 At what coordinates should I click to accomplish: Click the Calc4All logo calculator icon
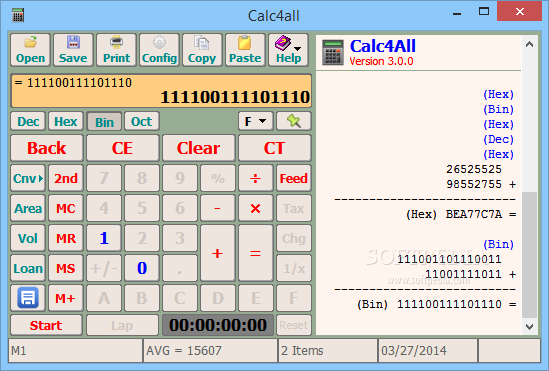[333, 52]
